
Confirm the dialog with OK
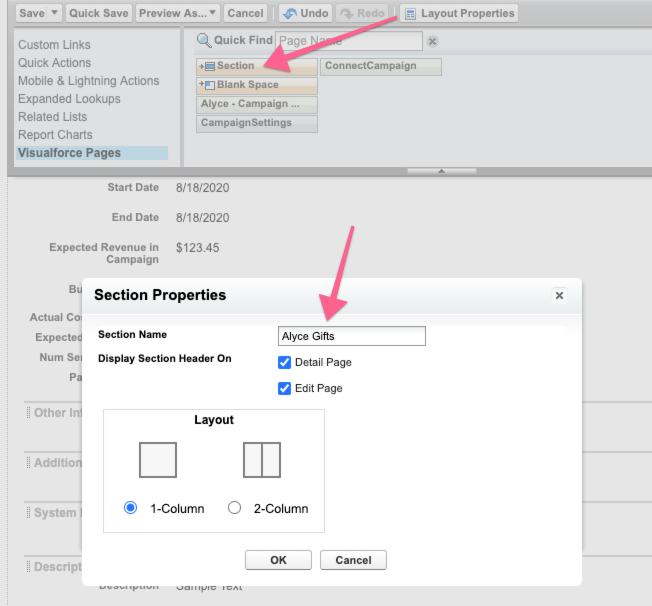coord(278,560)
